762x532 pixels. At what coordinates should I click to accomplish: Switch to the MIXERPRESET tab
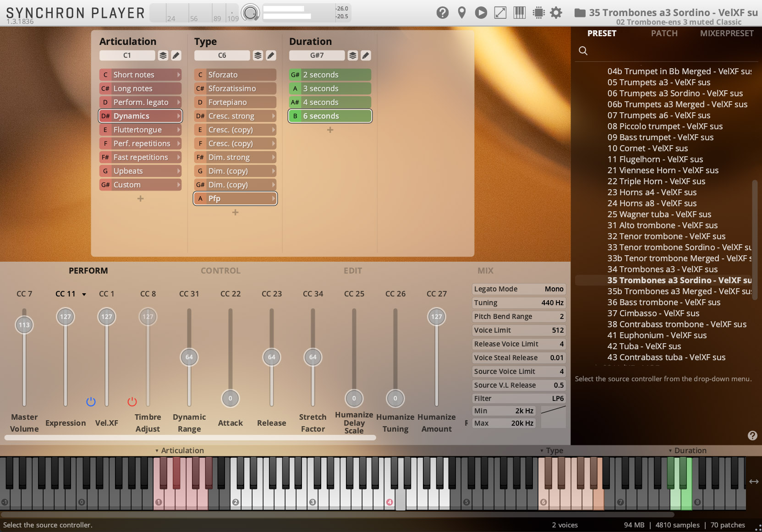coord(726,33)
